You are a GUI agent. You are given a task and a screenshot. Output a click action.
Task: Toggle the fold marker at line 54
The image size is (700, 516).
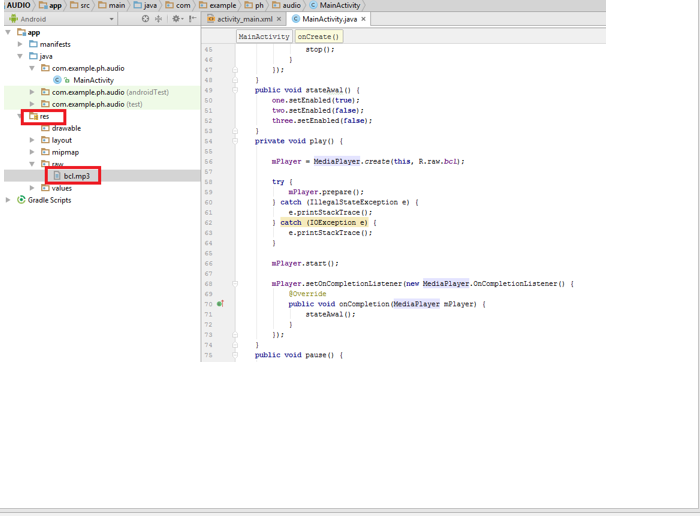click(235, 141)
